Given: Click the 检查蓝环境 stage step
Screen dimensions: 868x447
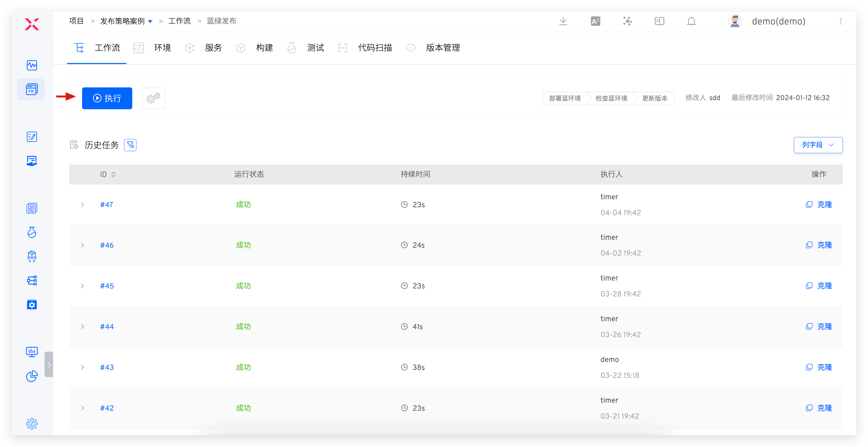Looking at the screenshot, I should pyautogui.click(x=611, y=98).
